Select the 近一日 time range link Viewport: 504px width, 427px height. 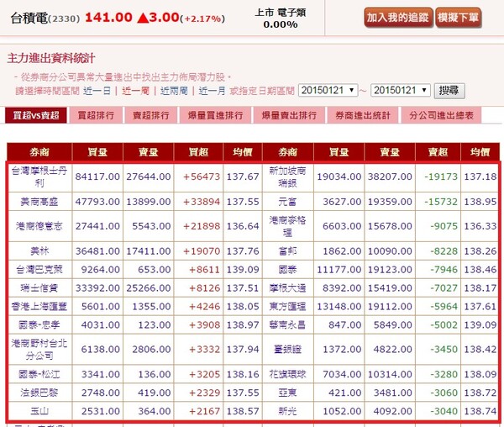pyautogui.click(x=97, y=90)
